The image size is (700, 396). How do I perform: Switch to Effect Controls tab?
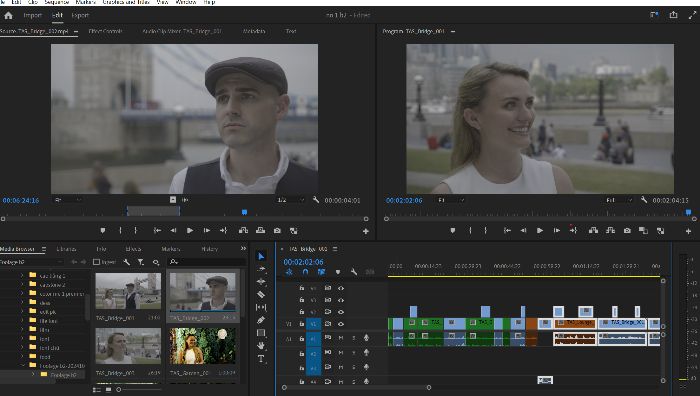(105, 31)
